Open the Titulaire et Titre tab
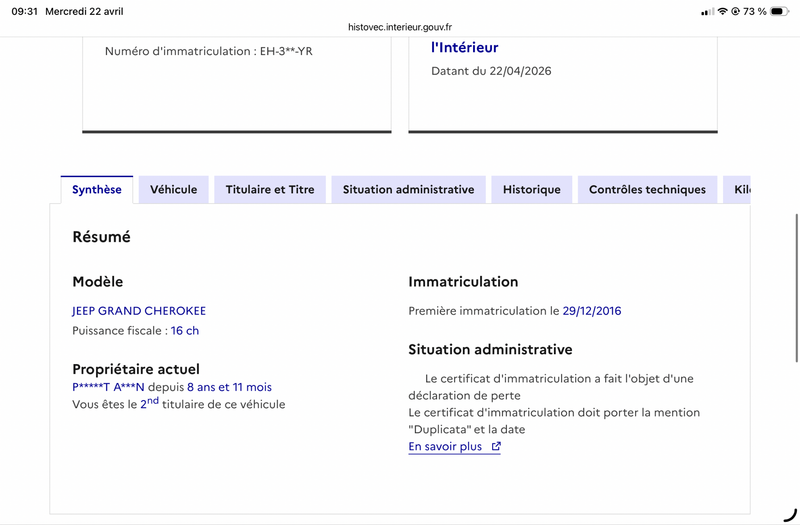800x525 pixels. (270, 189)
